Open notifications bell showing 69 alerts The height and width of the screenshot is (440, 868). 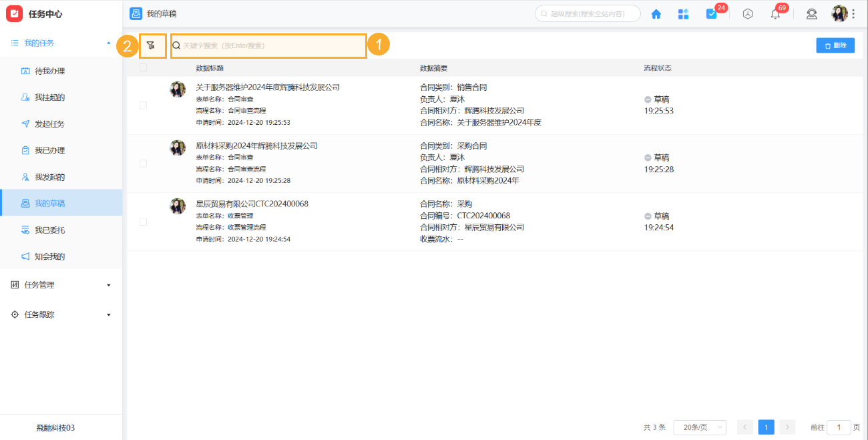(x=775, y=13)
